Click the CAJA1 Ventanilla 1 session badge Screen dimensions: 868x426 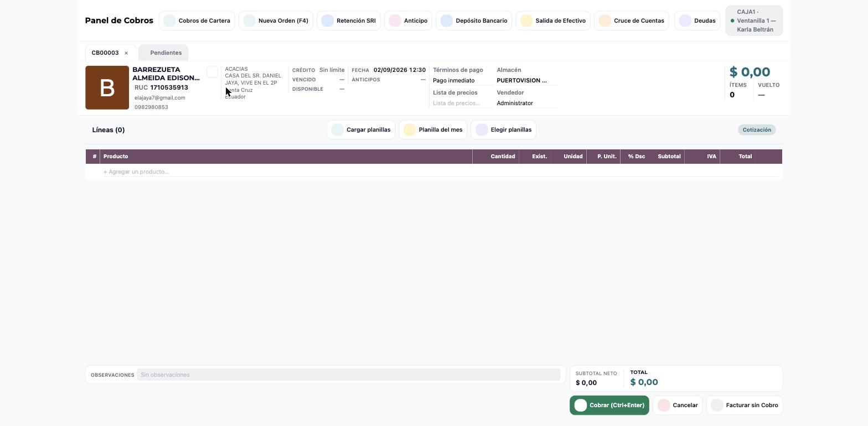754,21
